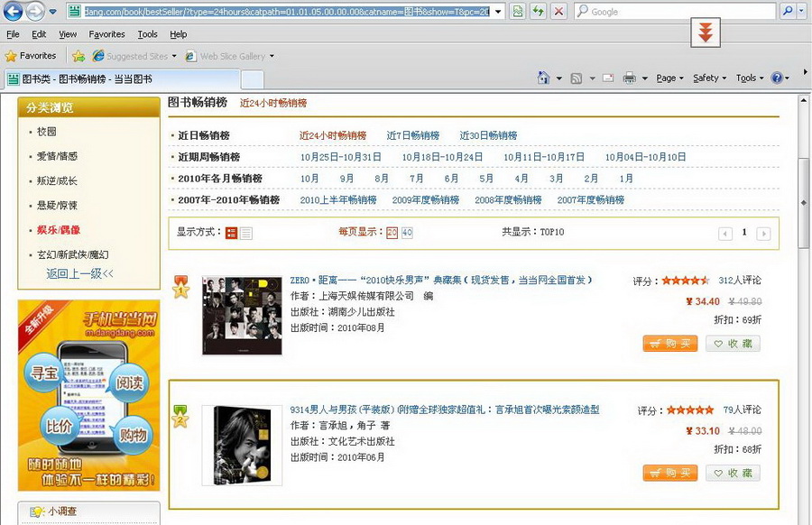Screen dimensions: 812x525
Task: Switch to list display mode
Action: [246, 233]
